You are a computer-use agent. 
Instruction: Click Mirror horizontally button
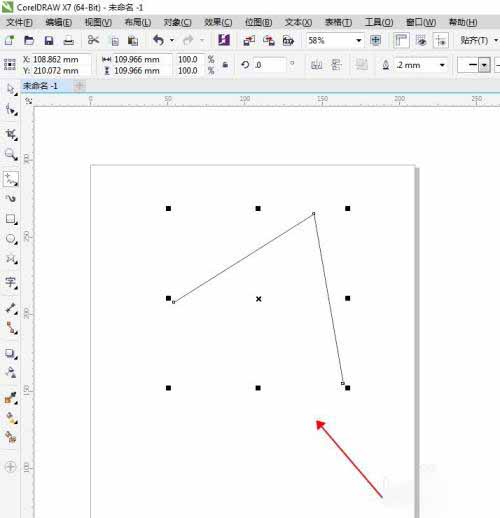tap(316, 65)
